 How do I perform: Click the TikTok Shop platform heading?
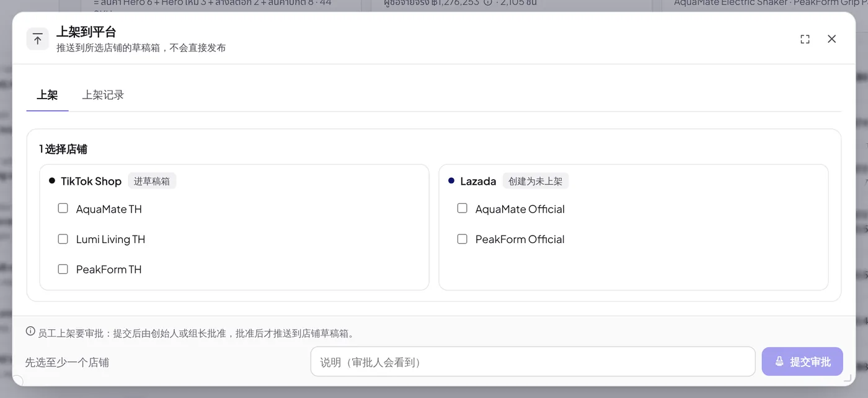[91, 181]
